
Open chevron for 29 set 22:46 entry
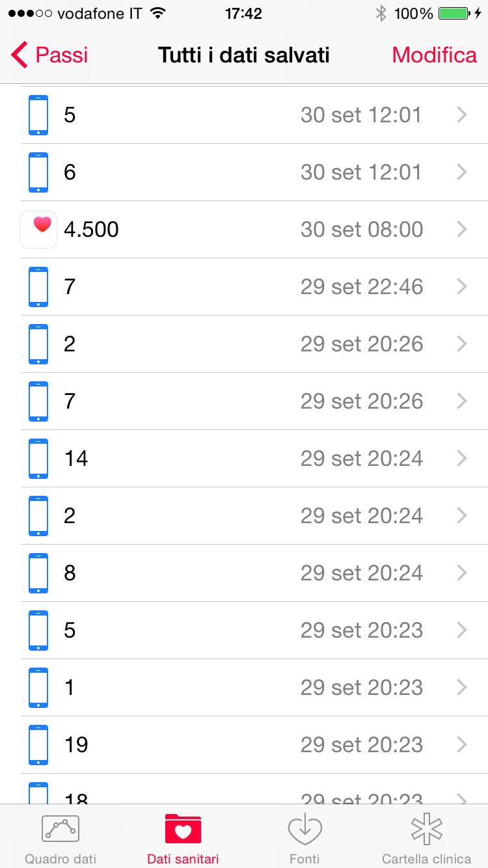tap(462, 287)
